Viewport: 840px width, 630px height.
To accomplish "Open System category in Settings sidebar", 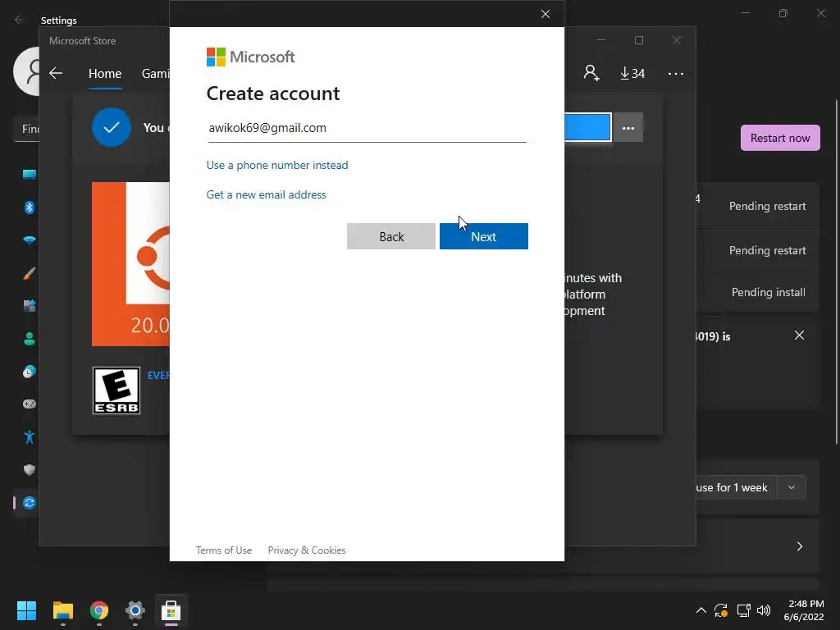I will [30, 174].
